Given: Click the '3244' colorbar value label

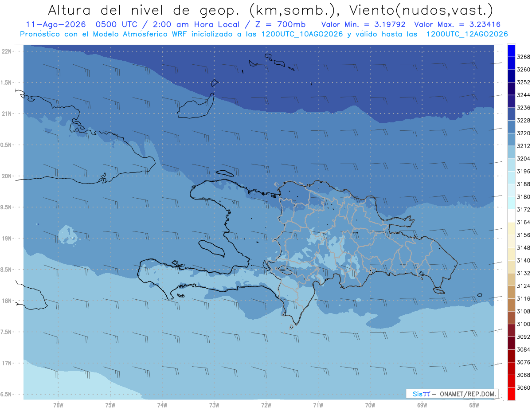Looking at the screenshot, I should point(524,95).
